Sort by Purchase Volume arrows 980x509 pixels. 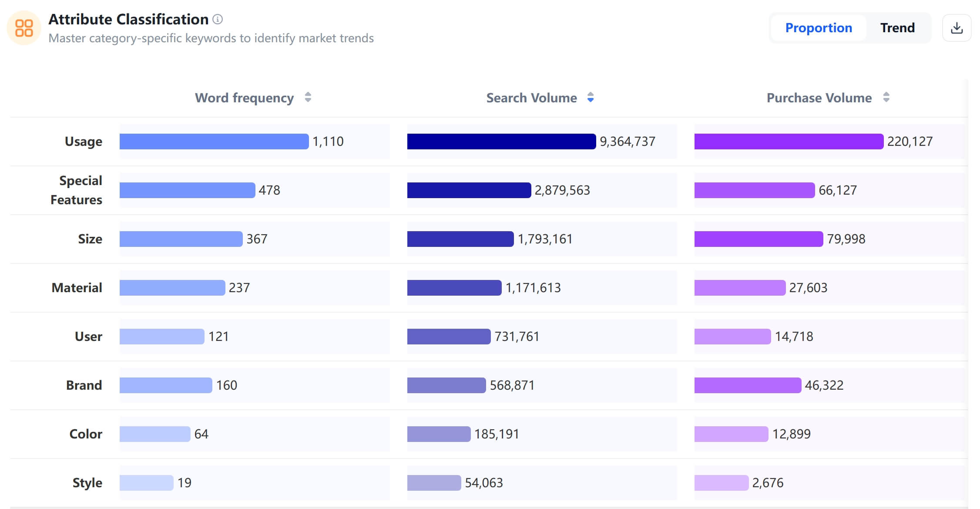(886, 97)
